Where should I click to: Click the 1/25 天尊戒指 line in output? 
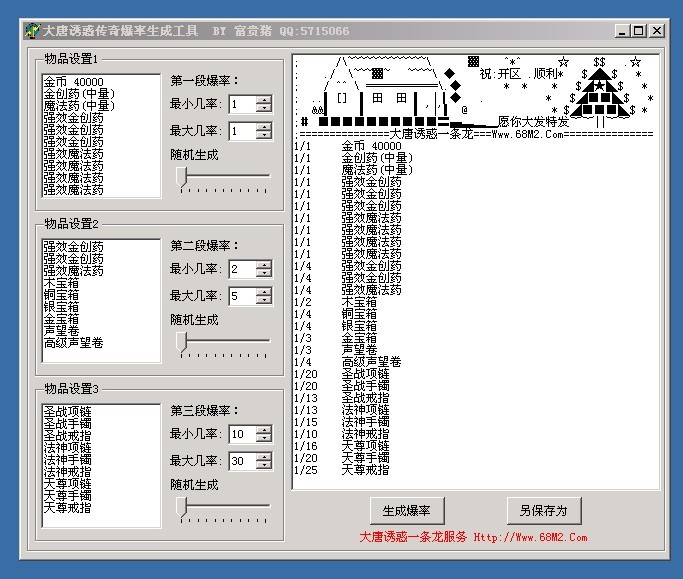(x=342, y=470)
